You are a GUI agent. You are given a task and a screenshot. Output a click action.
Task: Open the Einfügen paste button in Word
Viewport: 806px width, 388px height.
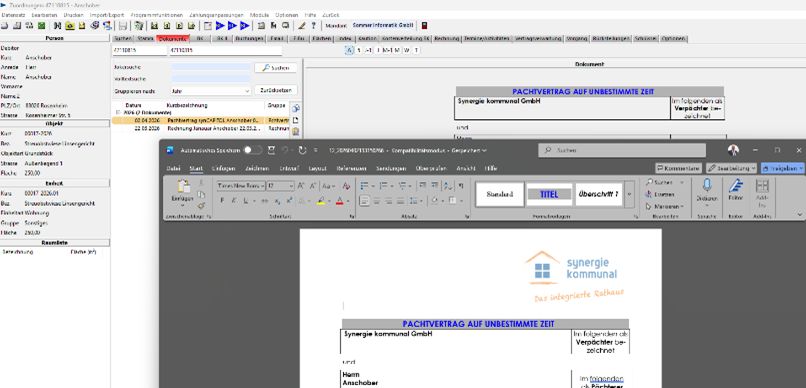pos(183,192)
